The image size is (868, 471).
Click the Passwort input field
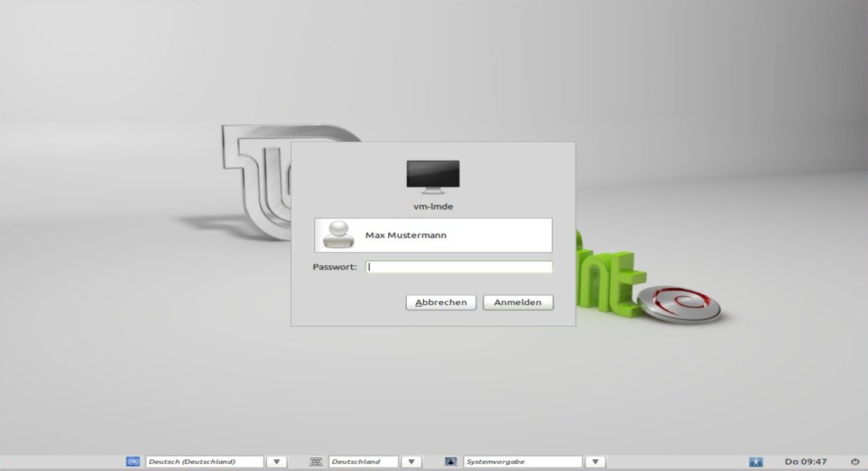tap(459, 267)
